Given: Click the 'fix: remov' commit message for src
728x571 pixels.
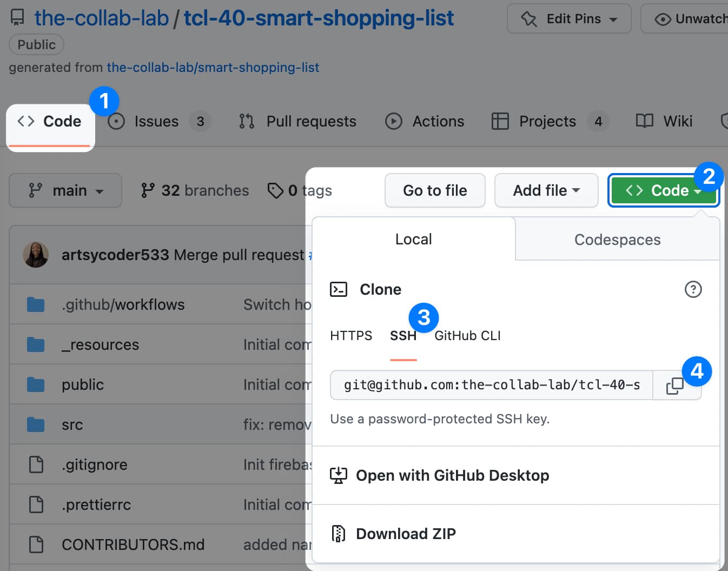Looking at the screenshot, I should (x=277, y=424).
